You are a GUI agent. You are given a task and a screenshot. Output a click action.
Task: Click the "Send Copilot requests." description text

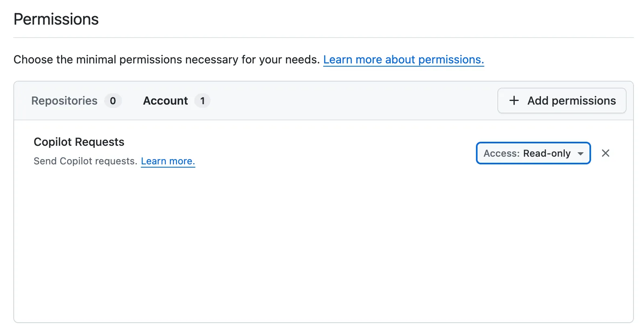tap(85, 161)
